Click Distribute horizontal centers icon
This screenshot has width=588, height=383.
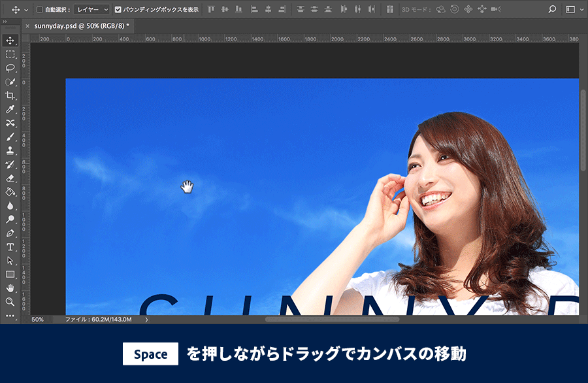358,9
